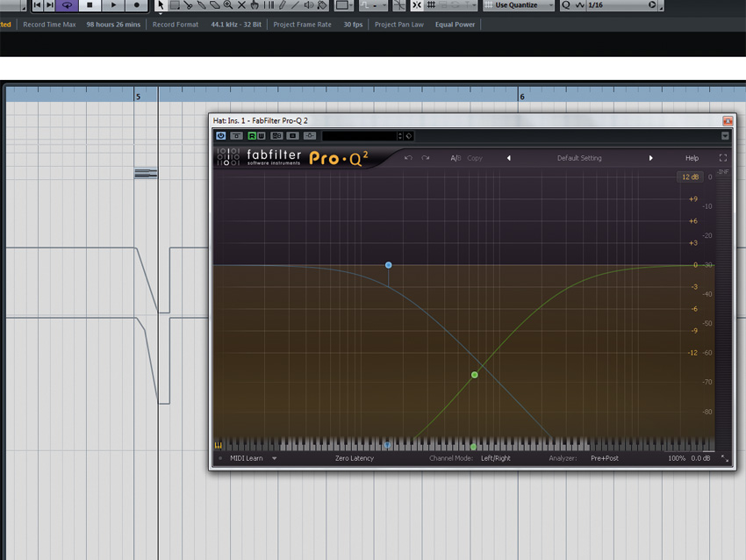Toggle green Read automation R button
This screenshot has height=560, width=746.
pos(252,136)
